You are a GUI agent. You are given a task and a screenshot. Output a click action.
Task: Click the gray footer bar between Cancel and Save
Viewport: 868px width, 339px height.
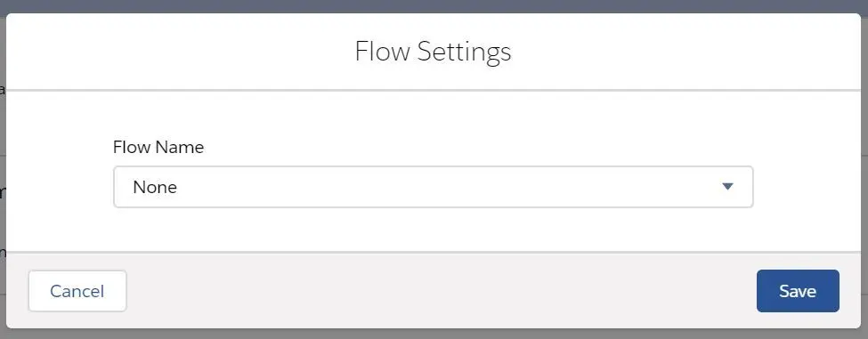click(x=442, y=291)
